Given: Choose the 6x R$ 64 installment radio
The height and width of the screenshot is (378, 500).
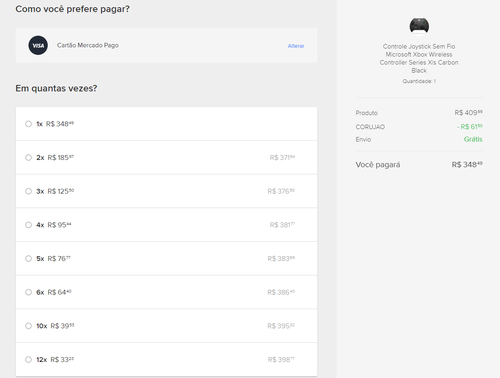Looking at the screenshot, I should (28, 292).
